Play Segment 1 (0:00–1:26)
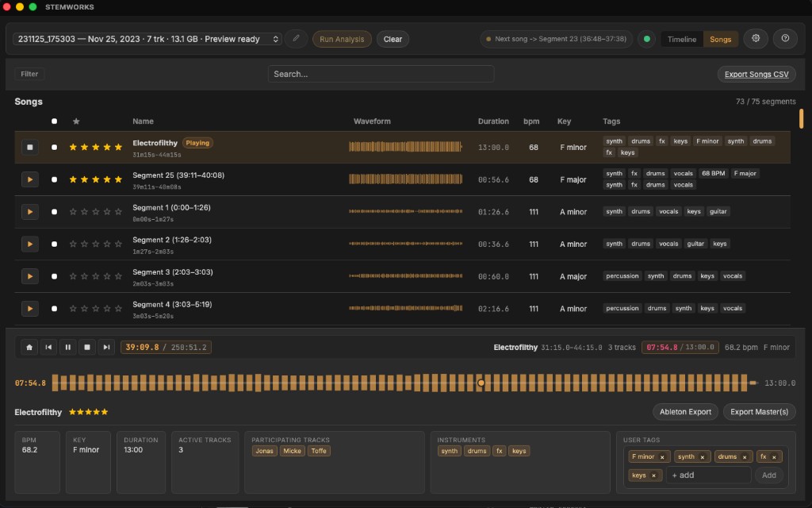 click(30, 211)
